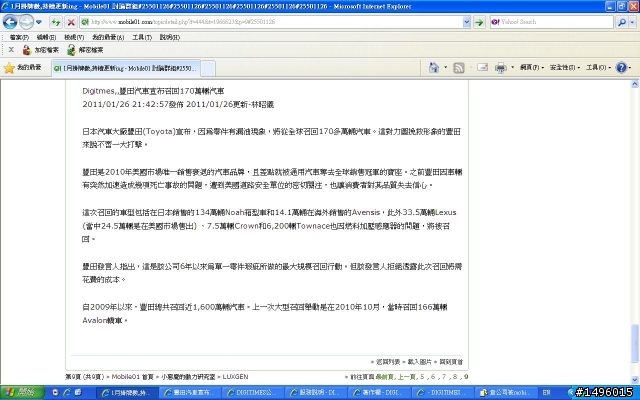The height and width of the screenshot is (400, 640).
Task: Open the recent pages dropdown beside Forward
Action: click(x=39, y=22)
